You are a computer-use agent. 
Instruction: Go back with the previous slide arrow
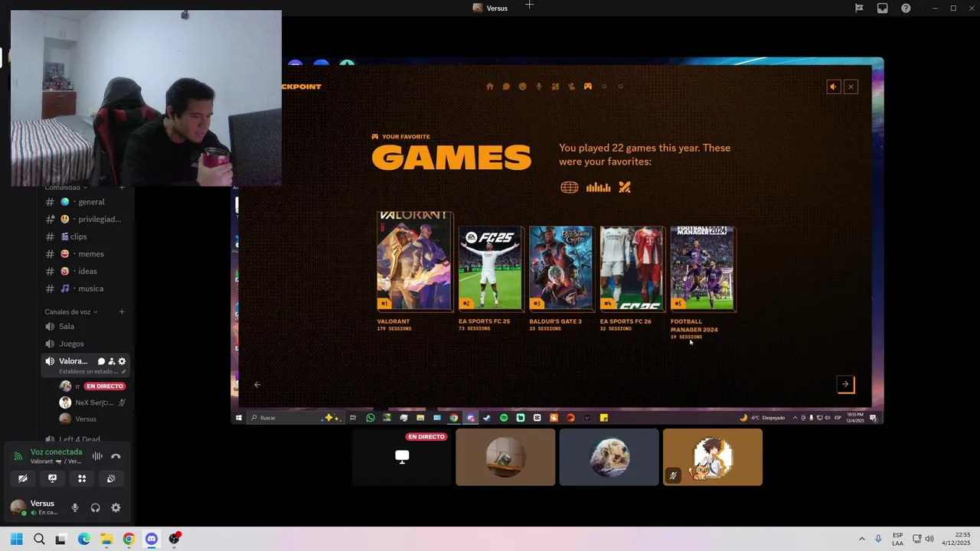[x=257, y=384]
